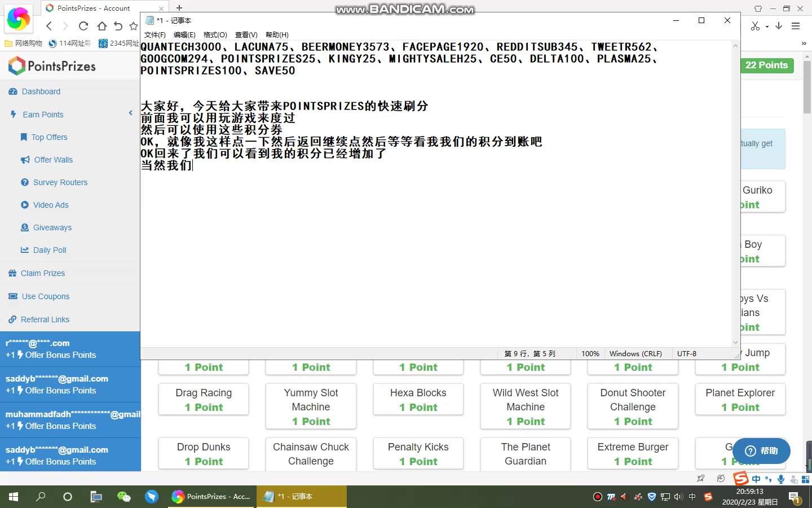812x508 pixels.
Task: Select the Hexa Blocks game card
Action: 418,400
